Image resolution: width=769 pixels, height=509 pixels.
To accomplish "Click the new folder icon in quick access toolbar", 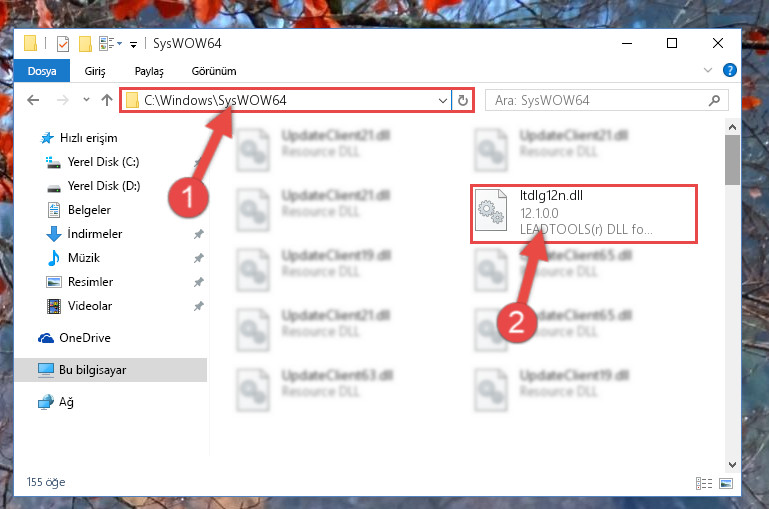I will point(85,44).
